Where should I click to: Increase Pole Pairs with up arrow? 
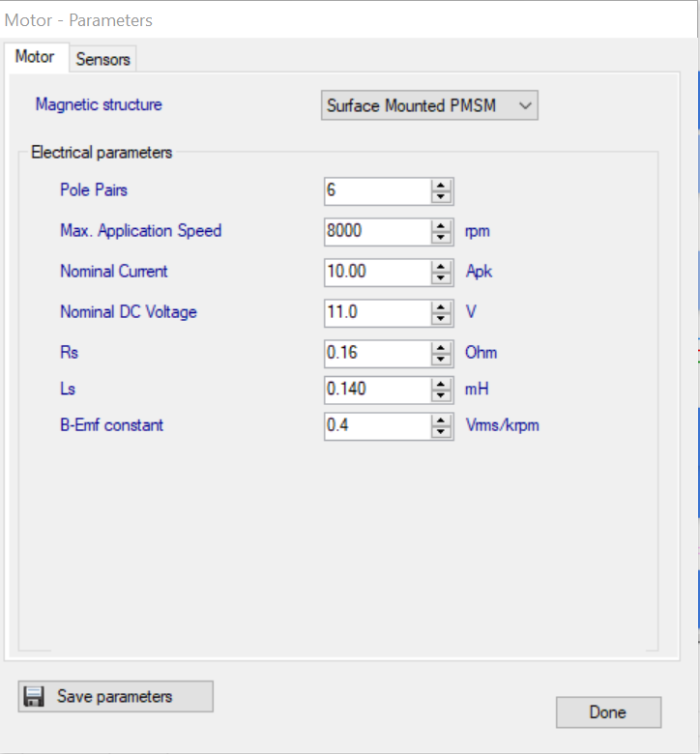(x=442, y=185)
